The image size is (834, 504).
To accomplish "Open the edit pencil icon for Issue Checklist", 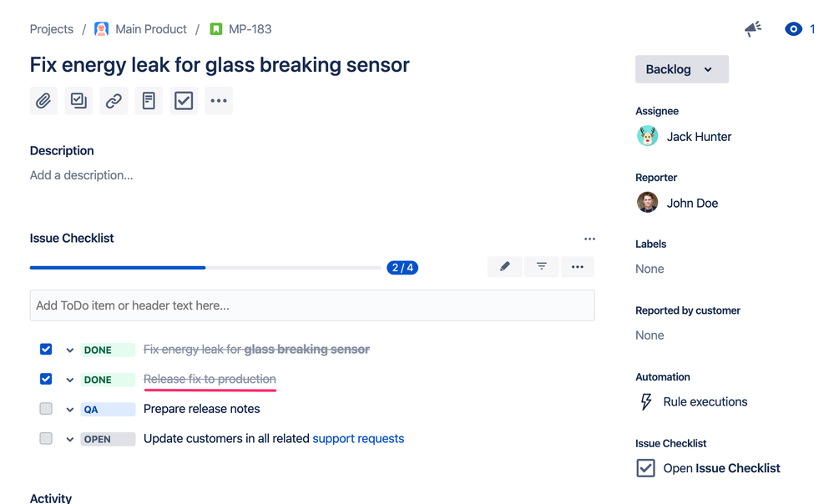I will pos(504,266).
